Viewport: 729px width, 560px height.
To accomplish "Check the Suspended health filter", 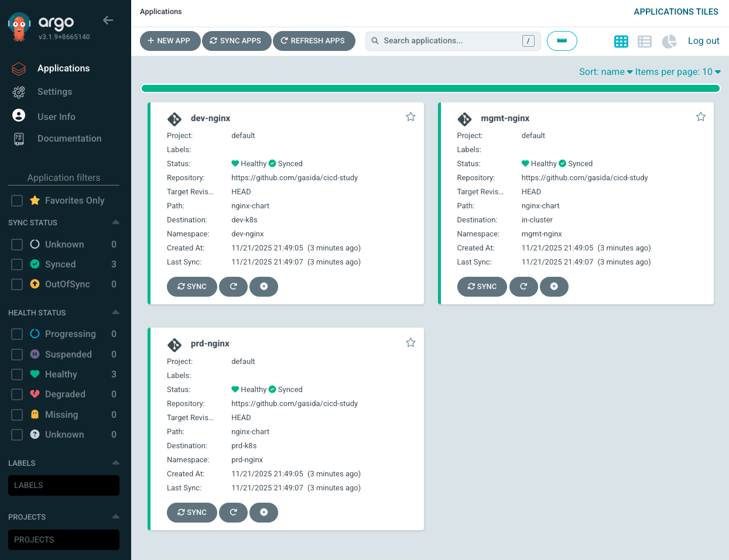I will coord(17,355).
